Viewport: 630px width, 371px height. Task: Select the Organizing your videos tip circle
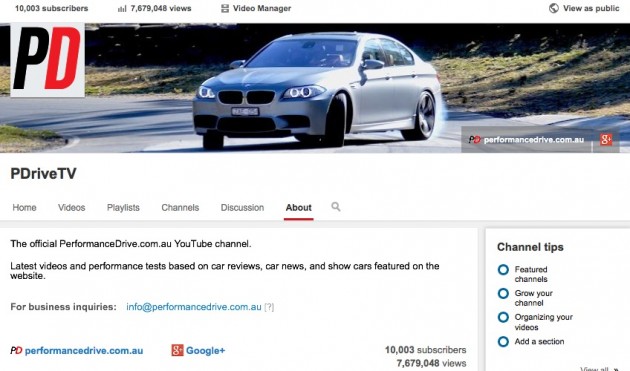click(x=503, y=317)
